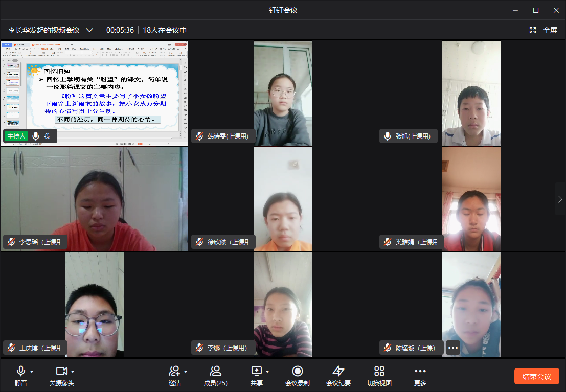Expand the camera options arrow
Image resolution: width=566 pixels, height=392 pixels.
tap(73, 372)
